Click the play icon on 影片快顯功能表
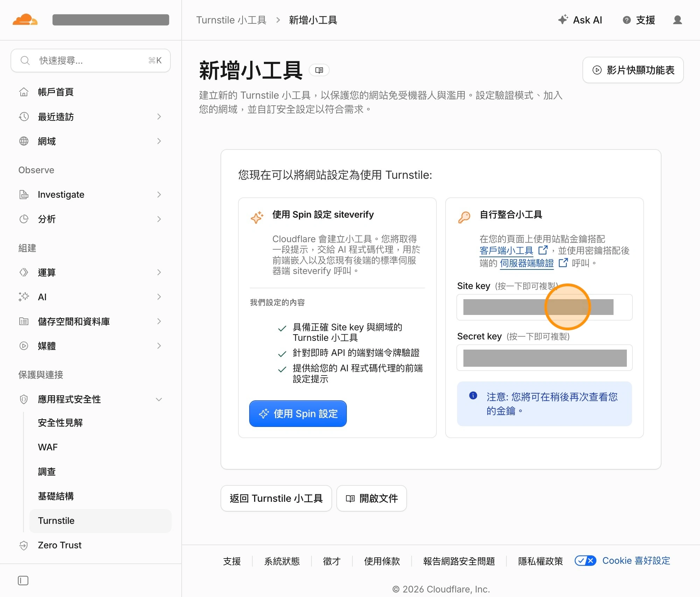 tap(597, 70)
